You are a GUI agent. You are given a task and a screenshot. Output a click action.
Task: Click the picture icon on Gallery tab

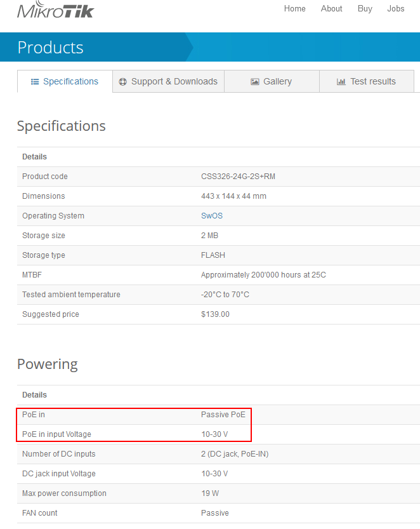254,81
